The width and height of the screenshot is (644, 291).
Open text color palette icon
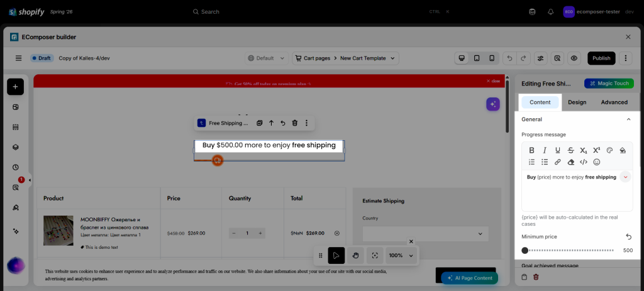pyautogui.click(x=609, y=150)
